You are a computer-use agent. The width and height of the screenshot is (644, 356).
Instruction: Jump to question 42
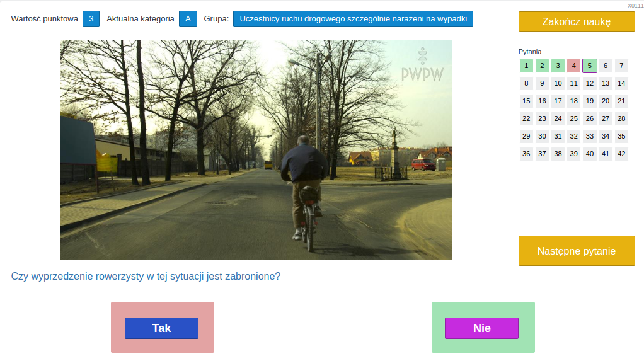(621, 154)
